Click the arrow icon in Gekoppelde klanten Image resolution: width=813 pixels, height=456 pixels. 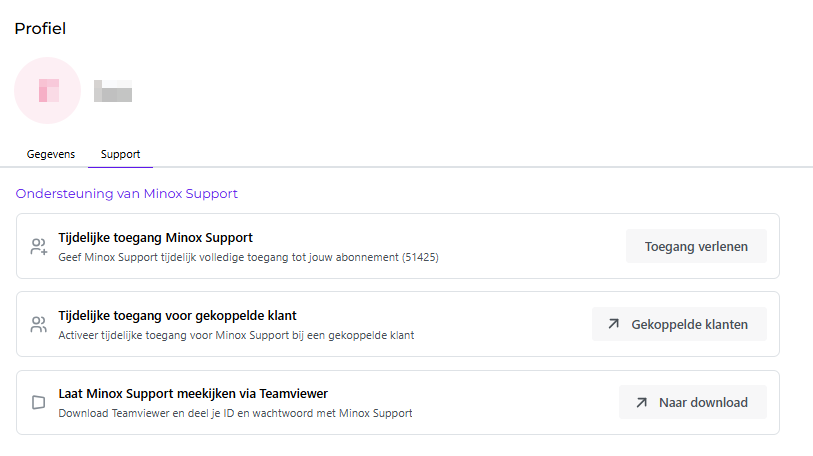pyautogui.click(x=613, y=324)
